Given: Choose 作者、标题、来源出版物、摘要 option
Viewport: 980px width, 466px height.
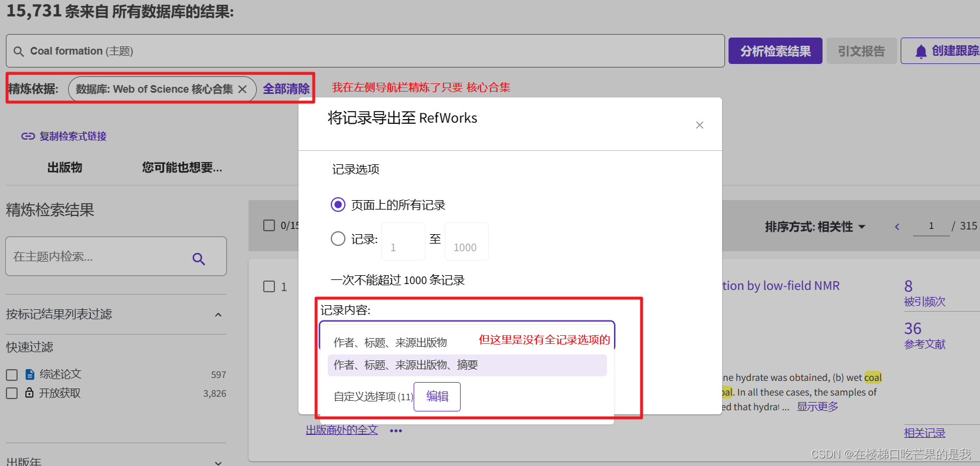Looking at the screenshot, I should [467, 365].
